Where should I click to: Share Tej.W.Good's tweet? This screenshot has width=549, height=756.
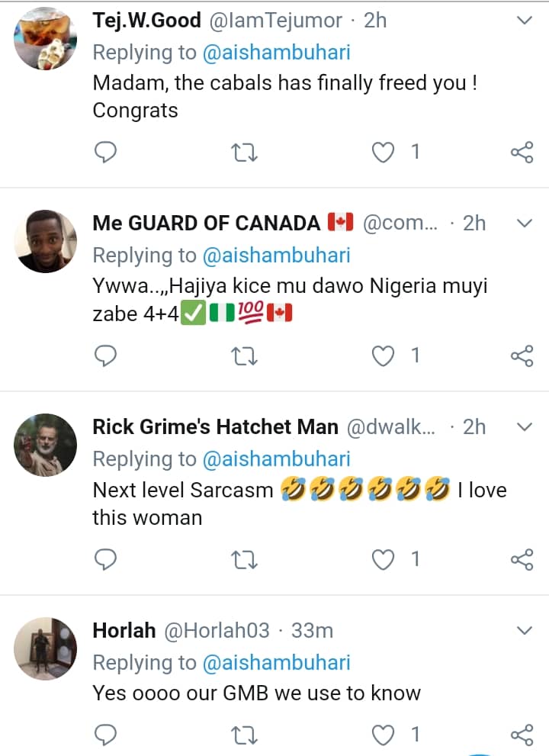(x=522, y=153)
